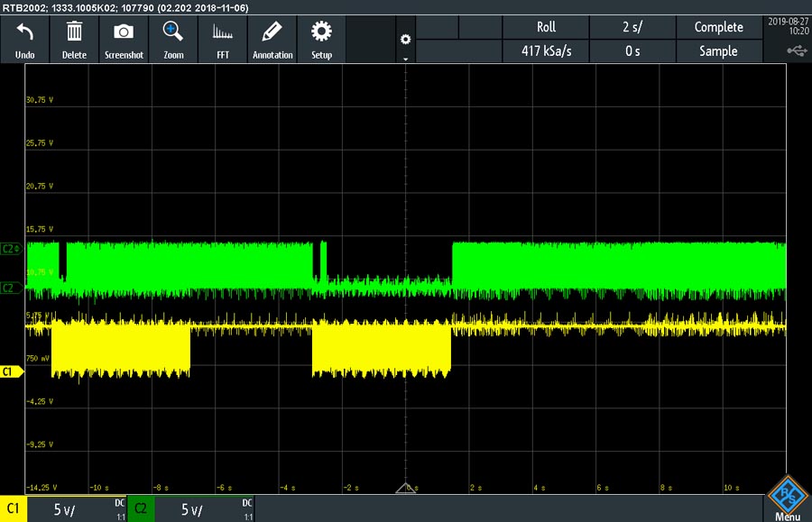The height and width of the screenshot is (522, 812).
Task: Click the -6 s time axis label
Action: pyautogui.click(x=225, y=488)
